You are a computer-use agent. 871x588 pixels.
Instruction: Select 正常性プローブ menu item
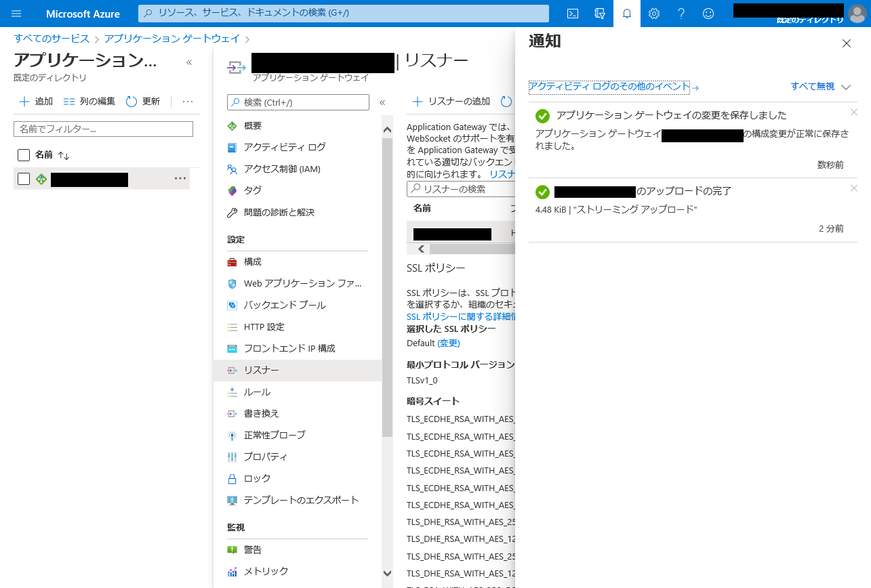(x=274, y=435)
